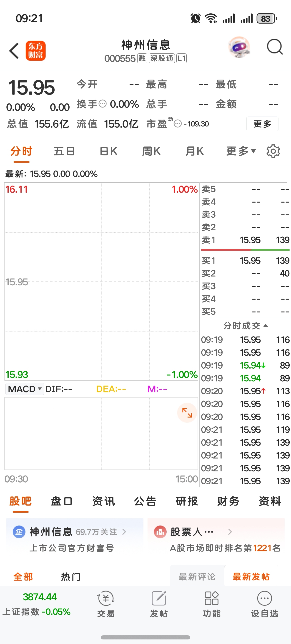The height and width of the screenshot is (644, 291).
Task: Tap the minute chart plot area
Action: [x=101, y=282]
